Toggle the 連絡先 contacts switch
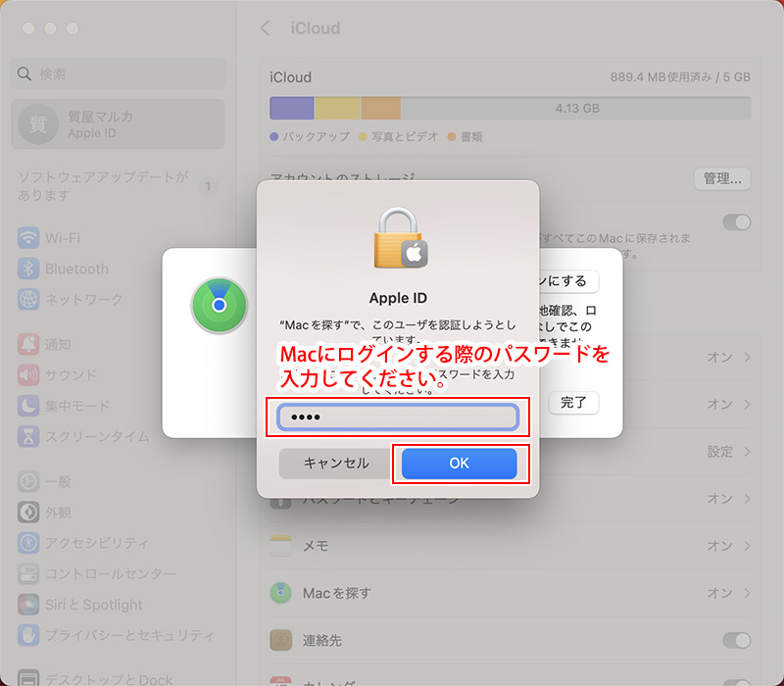This screenshot has width=784, height=686. point(736,640)
